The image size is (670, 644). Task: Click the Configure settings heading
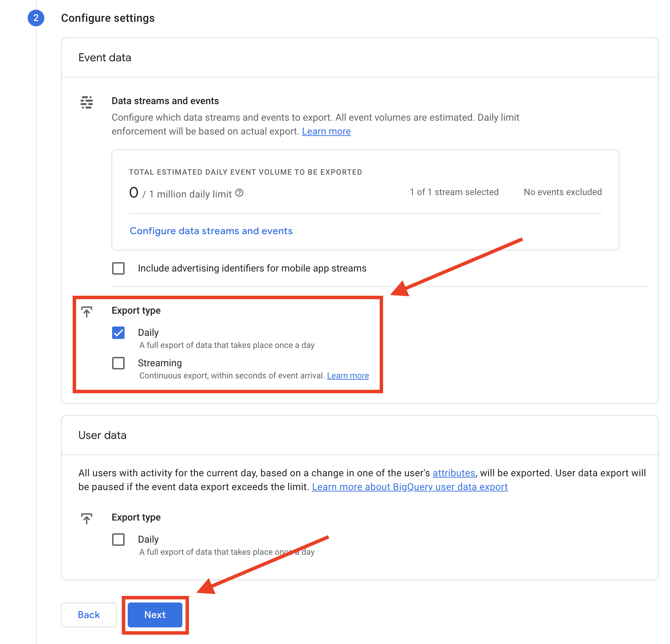pyautogui.click(x=108, y=18)
